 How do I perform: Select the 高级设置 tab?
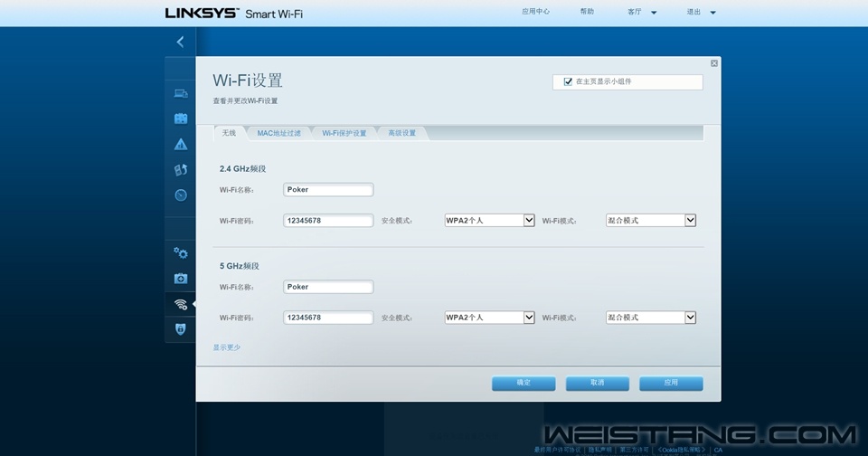[x=401, y=133]
